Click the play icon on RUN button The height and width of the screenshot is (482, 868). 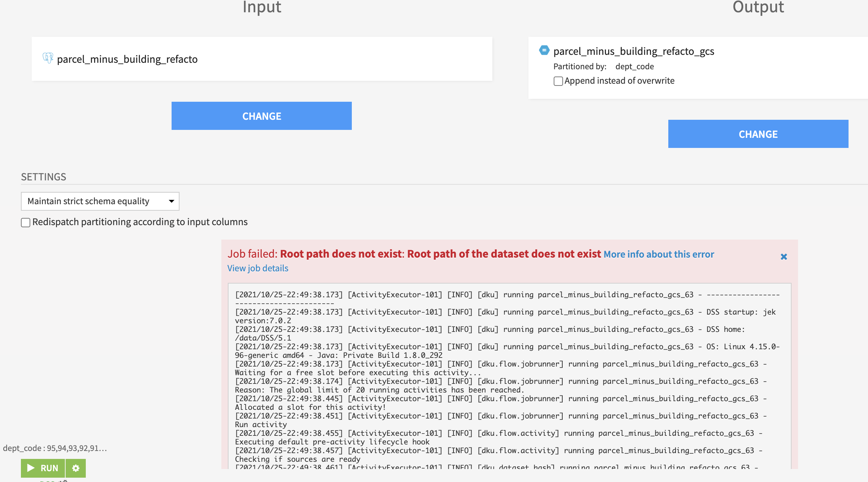31,468
